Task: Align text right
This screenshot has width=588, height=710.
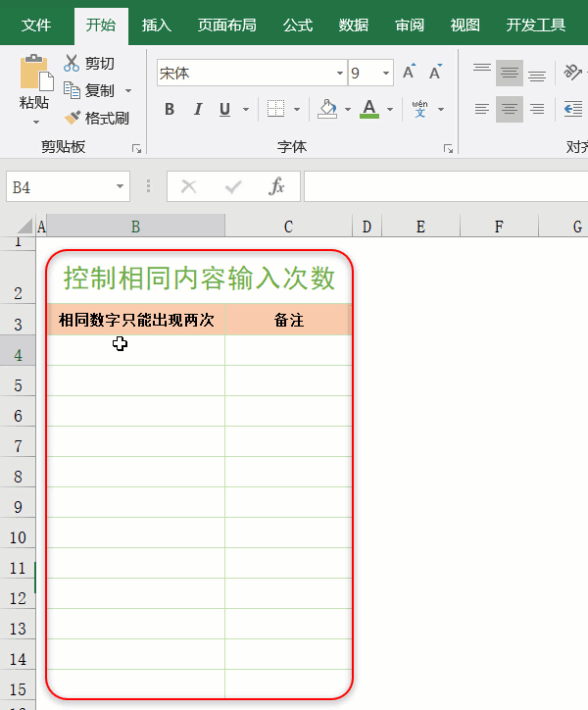Action: pyautogui.click(x=537, y=109)
